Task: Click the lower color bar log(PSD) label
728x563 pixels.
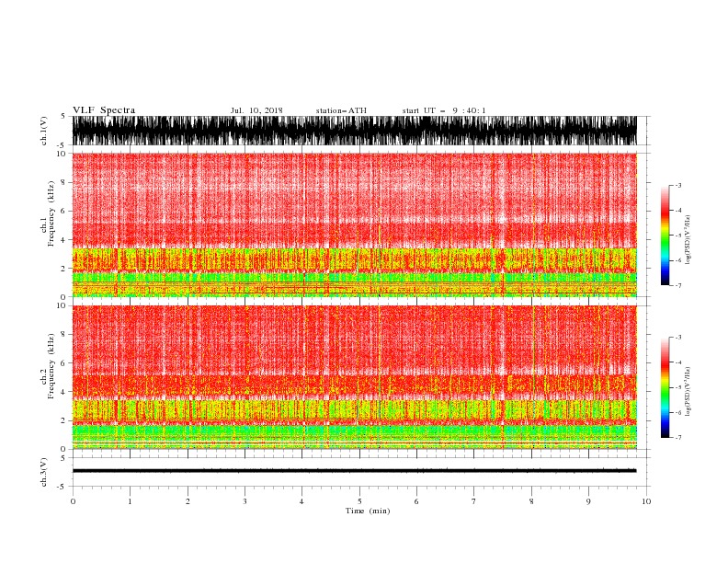Action: (x=688, y=392)
